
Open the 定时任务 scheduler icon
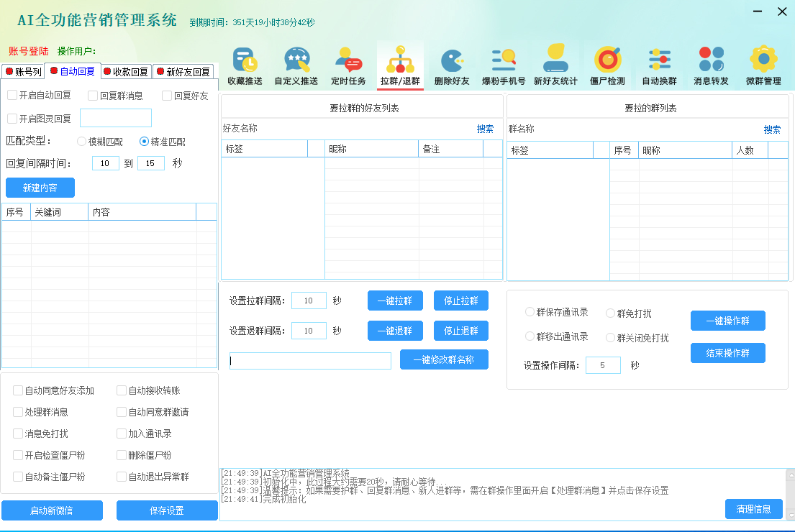[348, 66]
